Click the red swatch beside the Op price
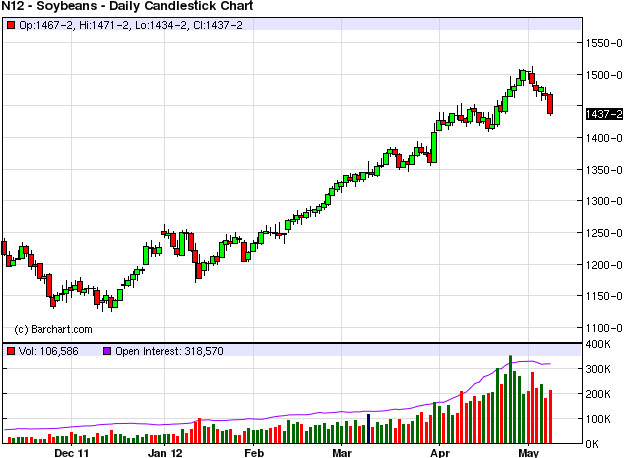This screenshot has height=458, width=625. [x=11, y=24]
